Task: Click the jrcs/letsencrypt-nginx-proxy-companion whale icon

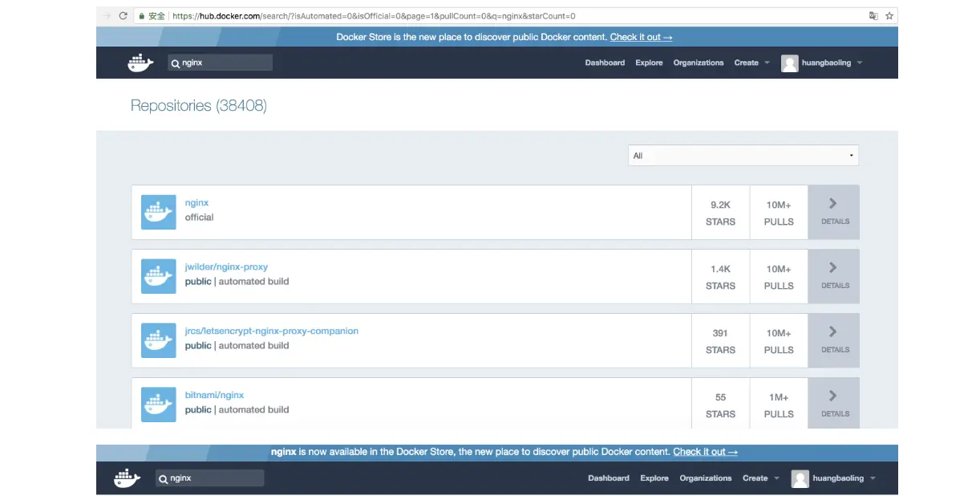Action: click(159, 341)
